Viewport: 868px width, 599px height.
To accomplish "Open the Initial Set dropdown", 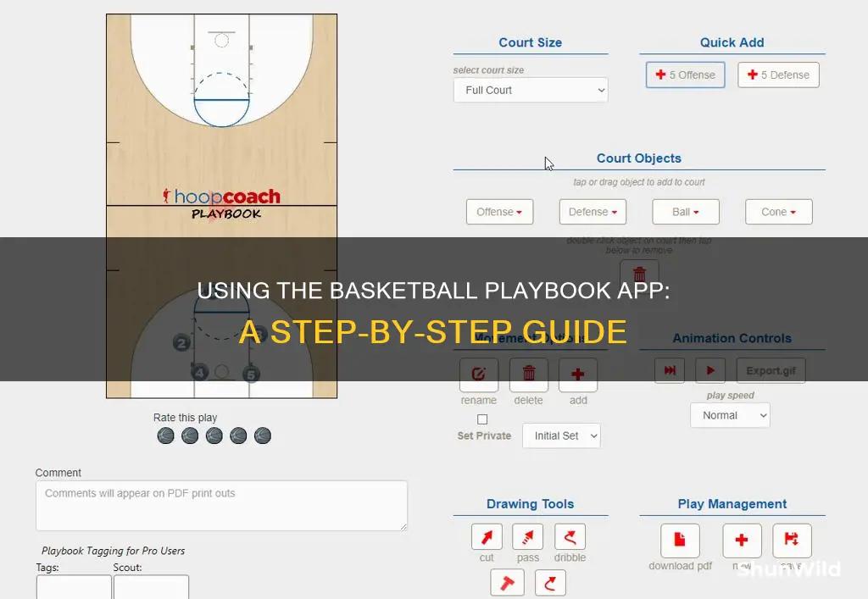I will coord(561,435).
